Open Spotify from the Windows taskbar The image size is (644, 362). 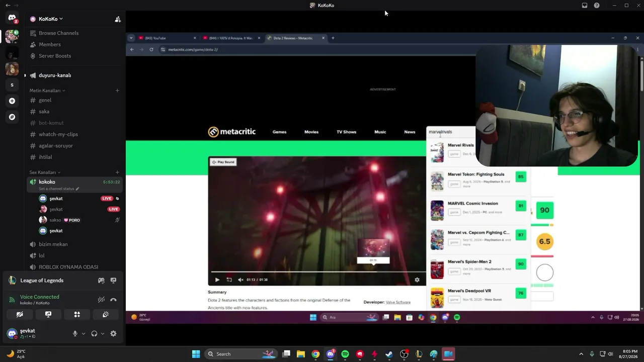(345, 354)
